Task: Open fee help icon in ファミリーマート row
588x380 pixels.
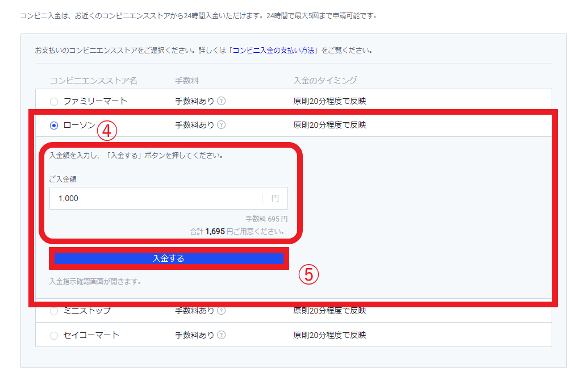Action: pyautogui.click(x=222, y=101)
